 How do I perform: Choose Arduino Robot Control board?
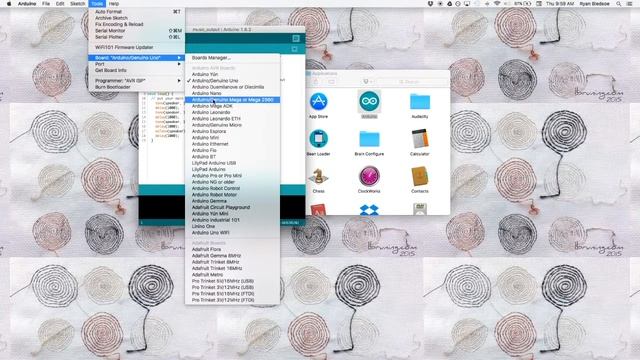pos(233,188)
